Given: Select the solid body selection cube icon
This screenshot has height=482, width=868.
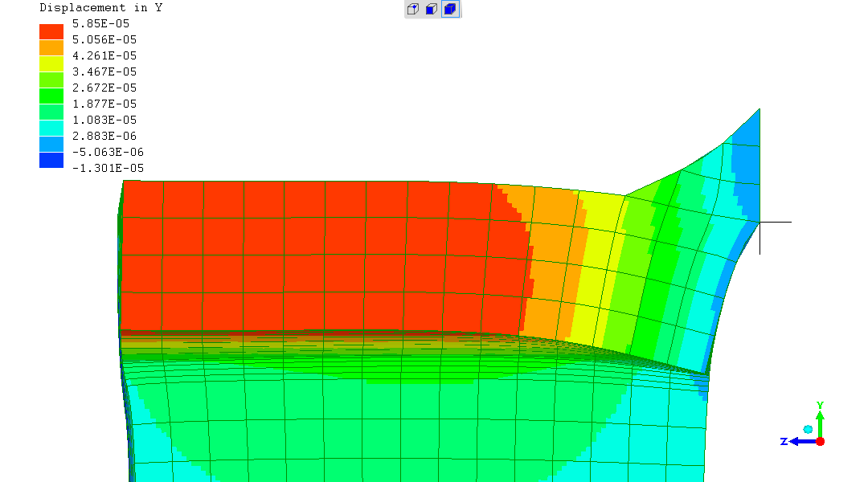Looking at the screenshot, I should pyautogui.click(x=451, y=10).
